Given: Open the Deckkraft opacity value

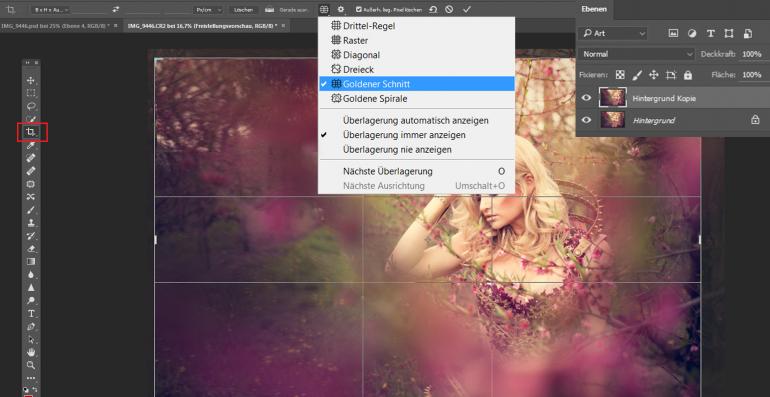Looking at the screenshot, I should [751, 54].
